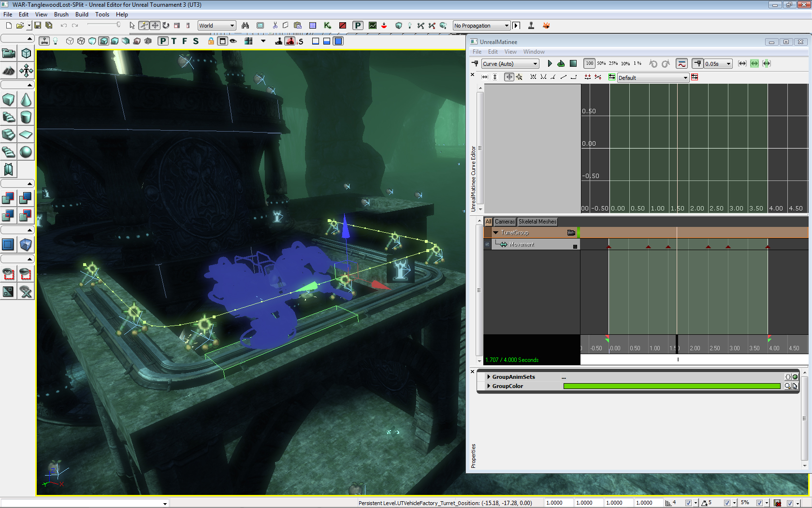
Task: Open UnrealKismet with the K icon
Action: [327, 26]
